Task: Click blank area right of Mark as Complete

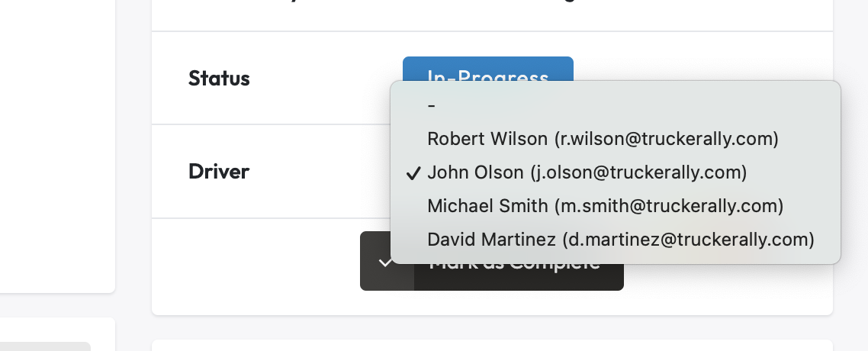Action: 725,286
